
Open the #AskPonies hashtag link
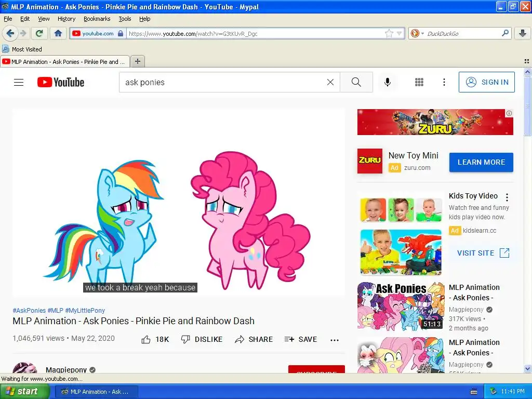click(29, 311)
